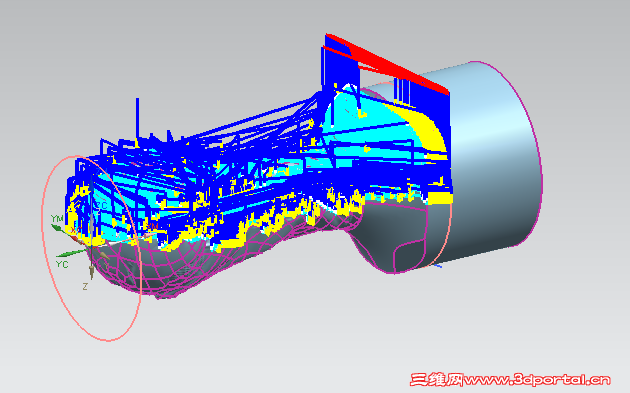Click the ZC axis label
The width and height of the screenshot is (630, 393).
click(x=101, y=205)
